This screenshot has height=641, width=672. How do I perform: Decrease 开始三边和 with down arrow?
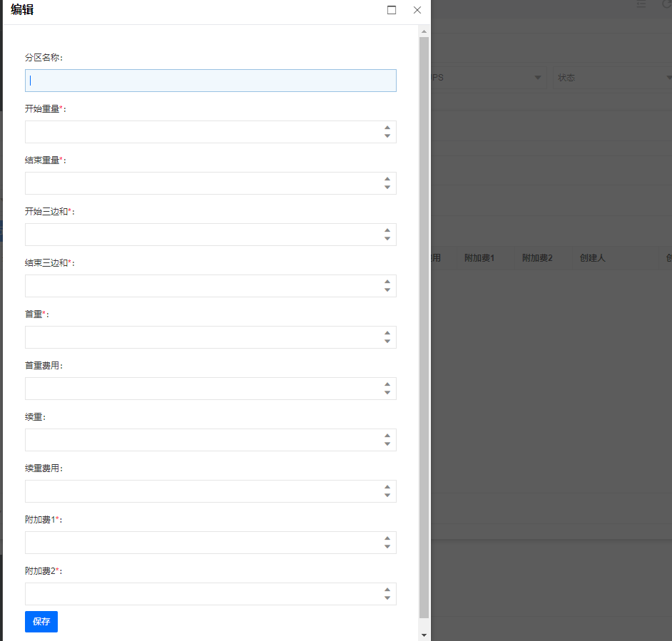(387, 239)
